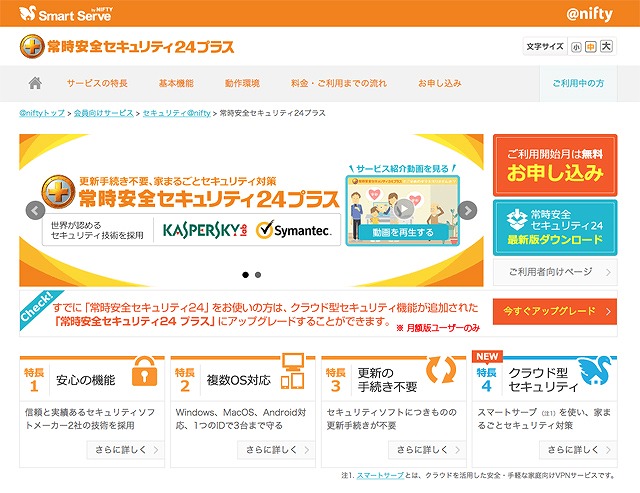This screenshot has width=640, height=493.
Task: Follow セキュリティ@nifty breadcrumb link
Action: 176,113
